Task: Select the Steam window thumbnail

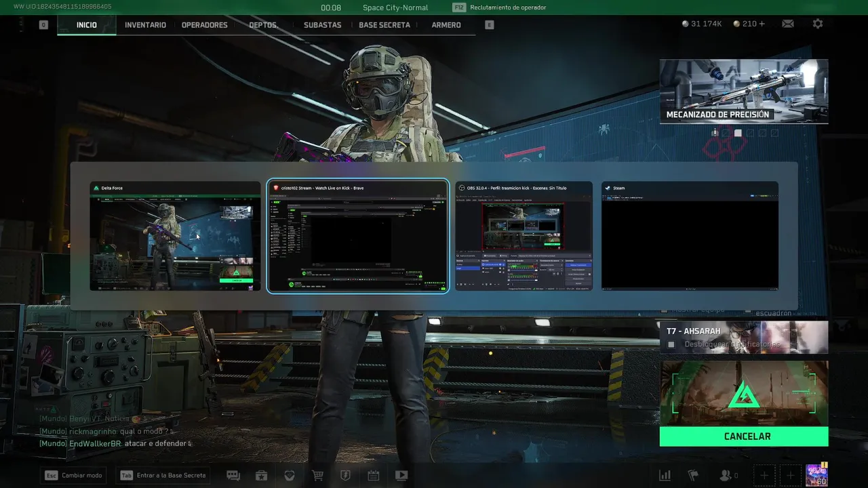Action: point(690,236)
